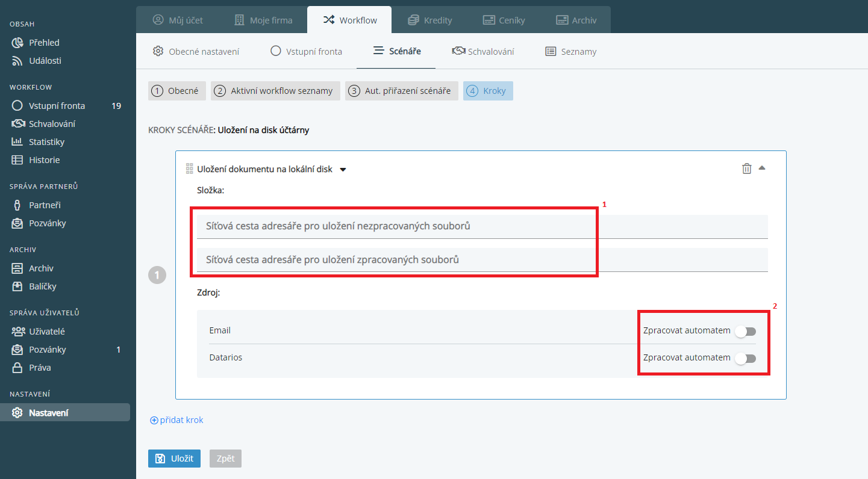Enable Zpracovat automatem for Datarios

pyautogui.click(x=746, y=358)
